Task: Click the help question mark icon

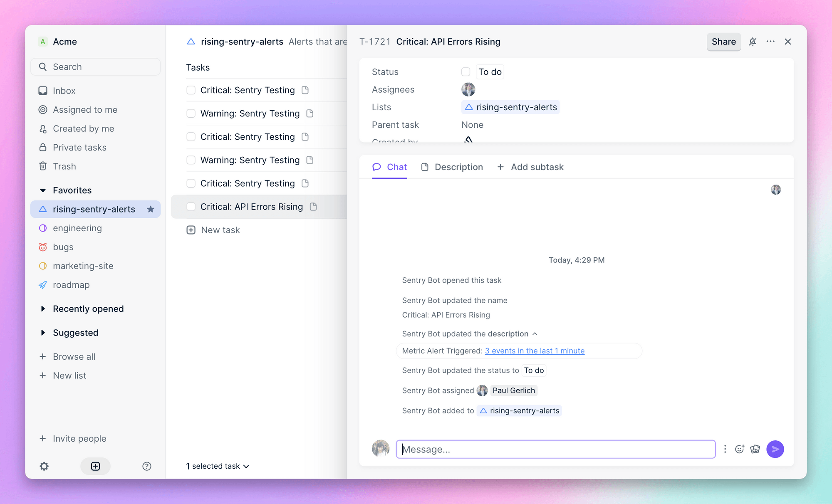Action: 146,466
